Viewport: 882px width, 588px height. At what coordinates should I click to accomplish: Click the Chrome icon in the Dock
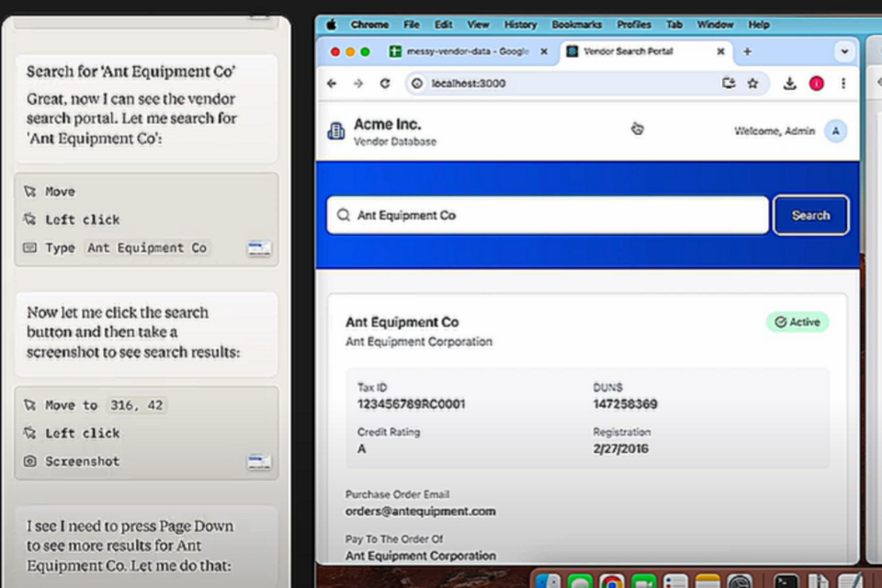tap(613, 581)
